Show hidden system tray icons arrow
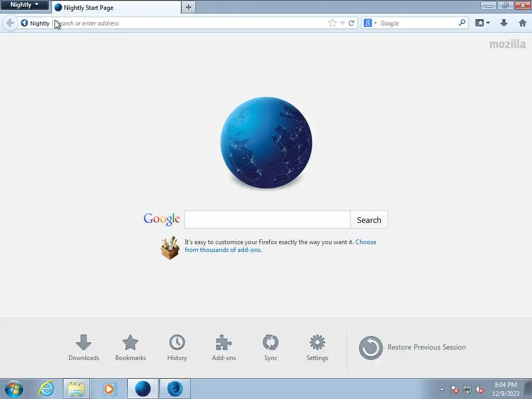This screenshot has width=532, height=399. [442, 389]
